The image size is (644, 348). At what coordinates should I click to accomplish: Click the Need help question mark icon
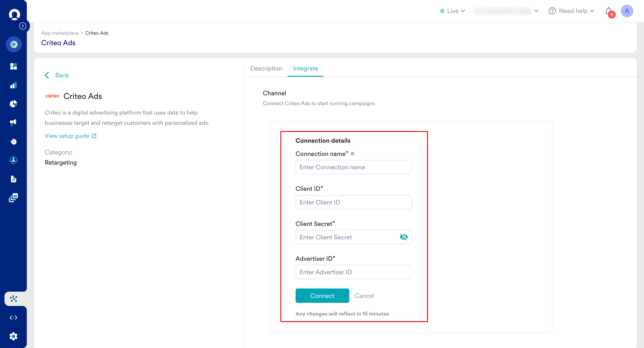(552, 11)
